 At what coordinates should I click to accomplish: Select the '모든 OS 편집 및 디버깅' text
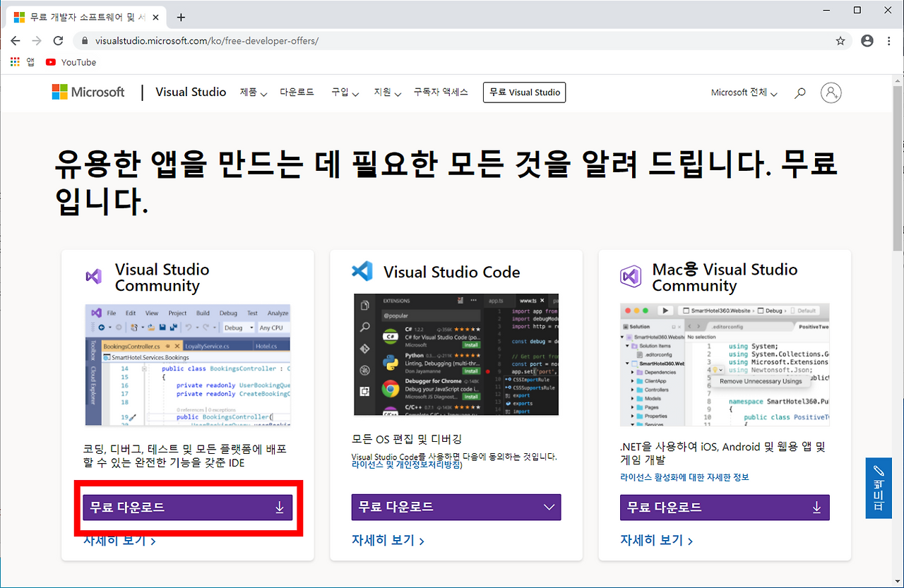[x=407, y=439]
